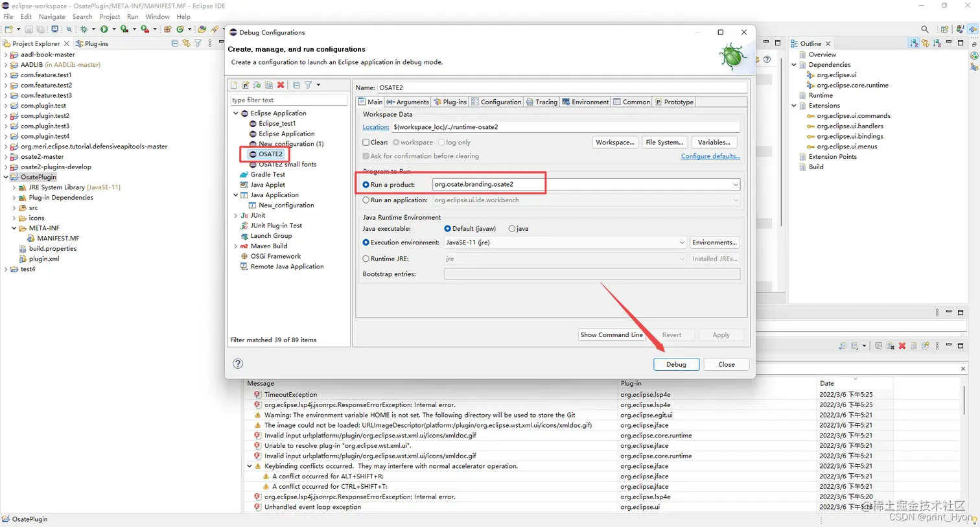
Task: Click the New wizard icon in main toolbar
Action: click(9, 29)
